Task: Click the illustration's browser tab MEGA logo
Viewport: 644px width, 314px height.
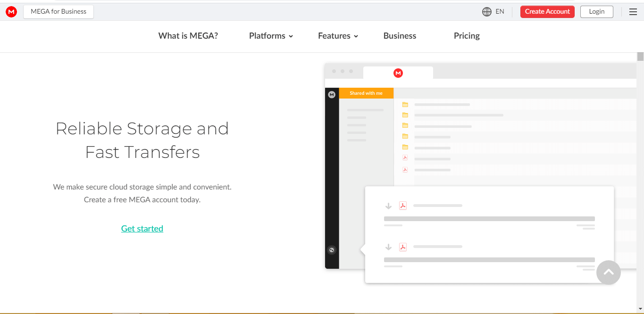Action: (398, 73)
